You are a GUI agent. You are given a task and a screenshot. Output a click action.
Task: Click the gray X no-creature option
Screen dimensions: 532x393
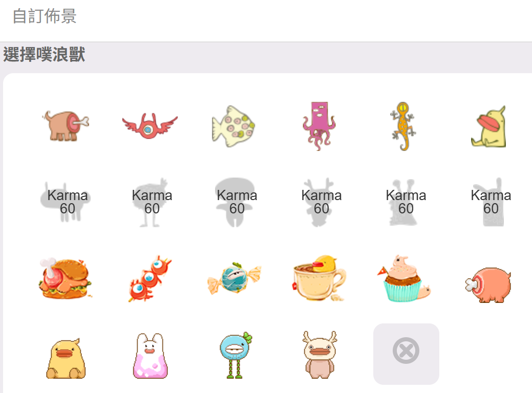pos(406,354)
